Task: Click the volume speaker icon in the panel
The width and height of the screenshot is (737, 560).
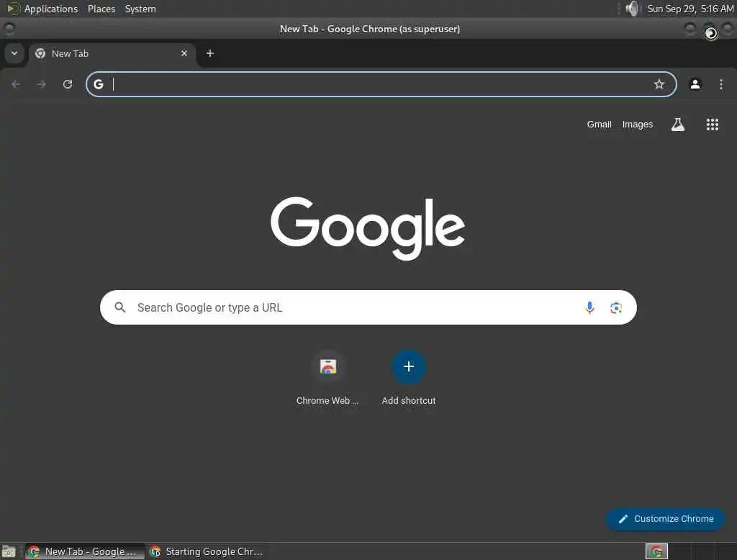Action: click(633, 9)
